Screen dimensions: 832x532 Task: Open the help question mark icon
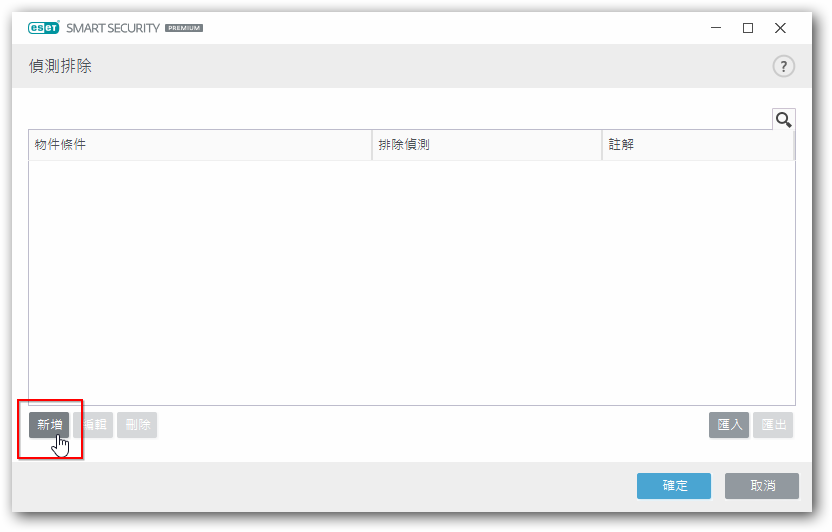click(x=783, y=67)
